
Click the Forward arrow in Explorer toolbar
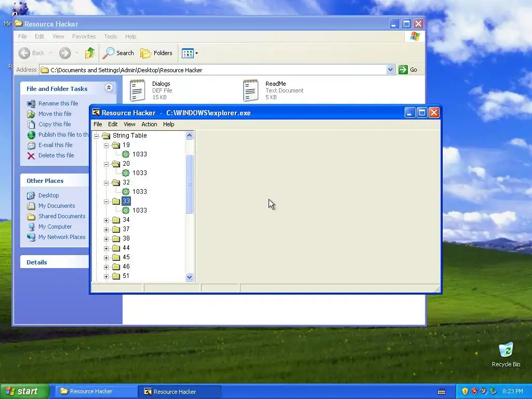[x=65, y=53]
